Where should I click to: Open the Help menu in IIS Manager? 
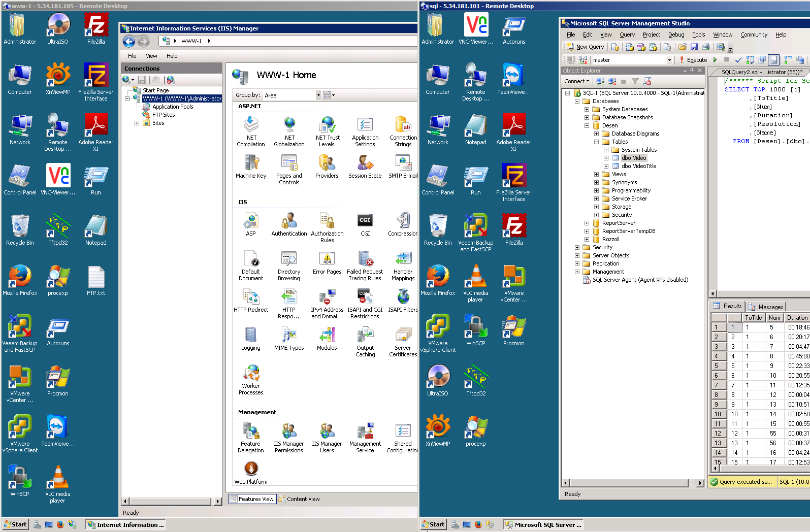[x=172, y=56]
